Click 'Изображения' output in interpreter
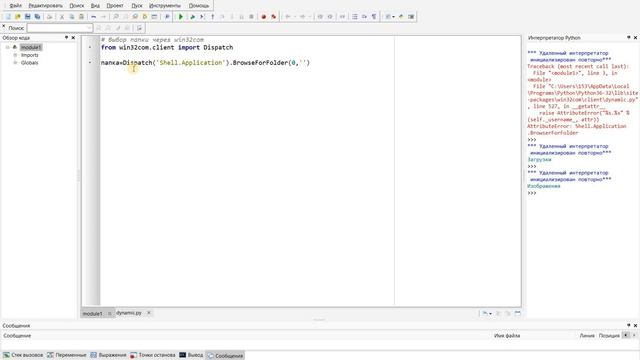The image size is (640, 360). (544, 186)
